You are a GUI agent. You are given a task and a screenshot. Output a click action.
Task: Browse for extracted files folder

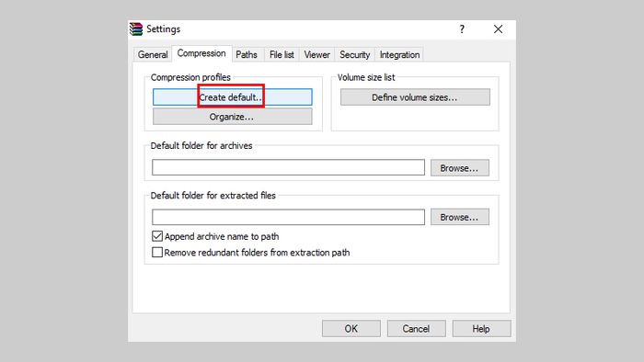[460, 217]
